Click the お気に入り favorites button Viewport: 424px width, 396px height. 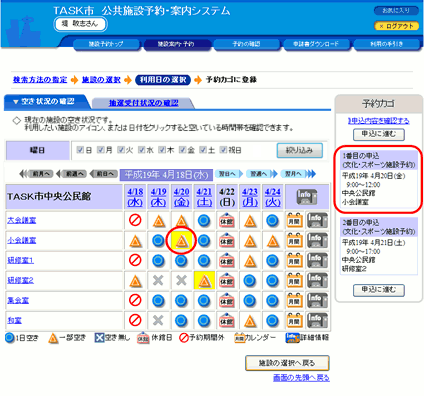click(396, 11)
